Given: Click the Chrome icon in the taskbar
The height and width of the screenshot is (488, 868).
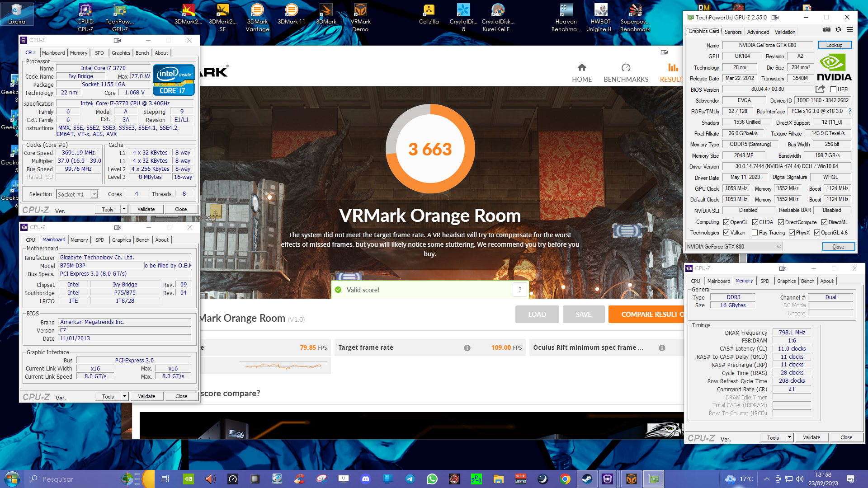Looking at the screenshot, I should tap(565, 479).
